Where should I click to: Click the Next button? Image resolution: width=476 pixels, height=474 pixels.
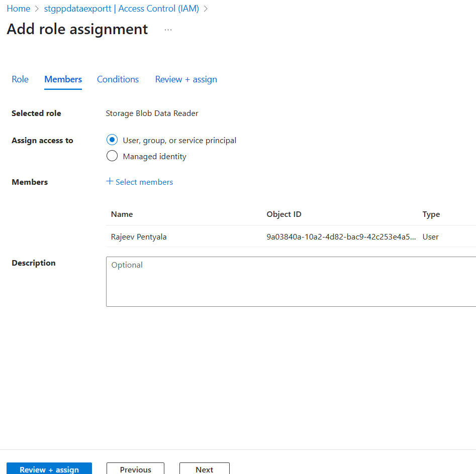coord(204,469)
